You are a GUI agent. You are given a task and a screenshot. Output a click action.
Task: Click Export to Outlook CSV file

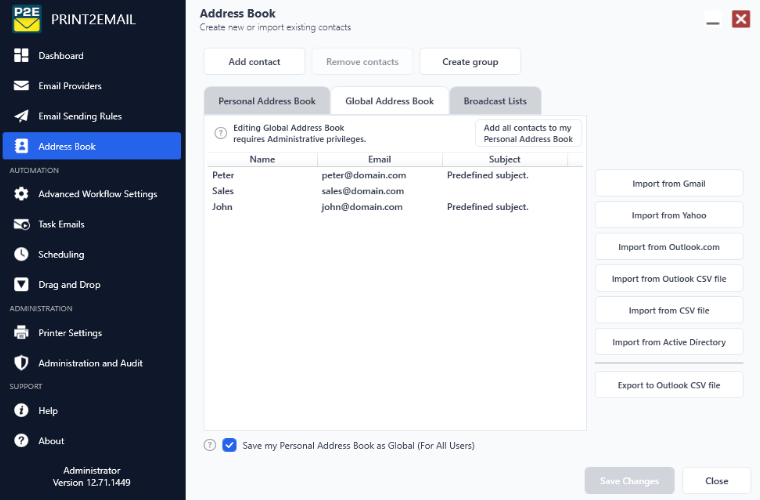coord(669,385)
